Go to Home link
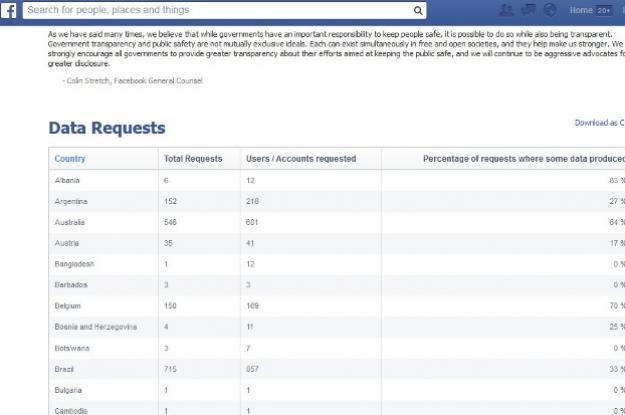 click(581, 10)
